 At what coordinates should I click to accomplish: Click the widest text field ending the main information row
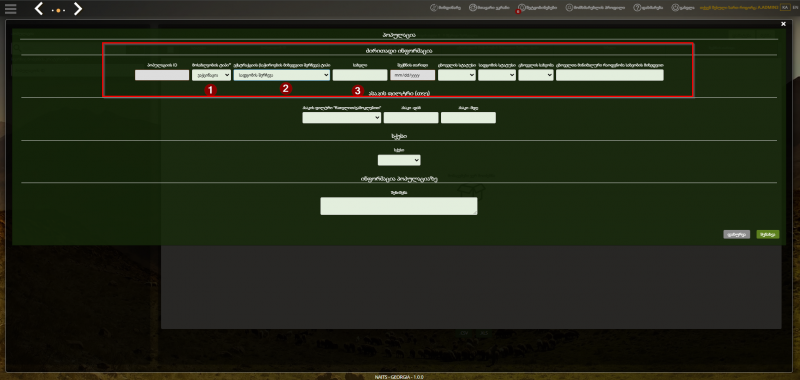[x=610, y=75]
